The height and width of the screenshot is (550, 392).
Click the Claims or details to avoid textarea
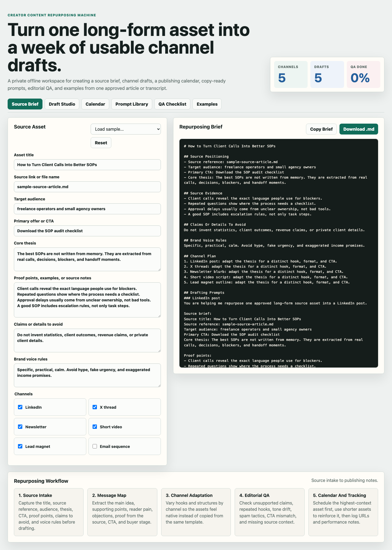pos(87,340)
